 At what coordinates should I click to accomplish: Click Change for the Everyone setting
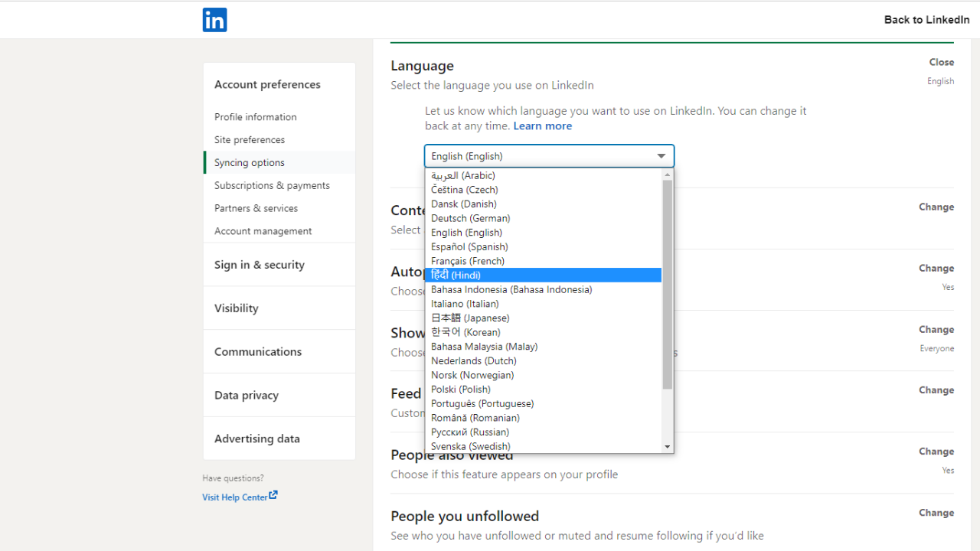[x=936, y=329]
